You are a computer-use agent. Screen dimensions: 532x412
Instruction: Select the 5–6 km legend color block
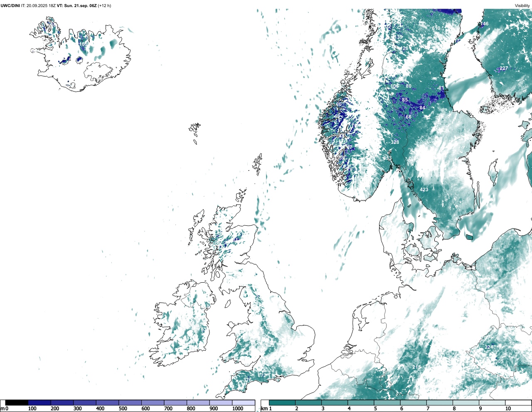click(x=387, y=402)
